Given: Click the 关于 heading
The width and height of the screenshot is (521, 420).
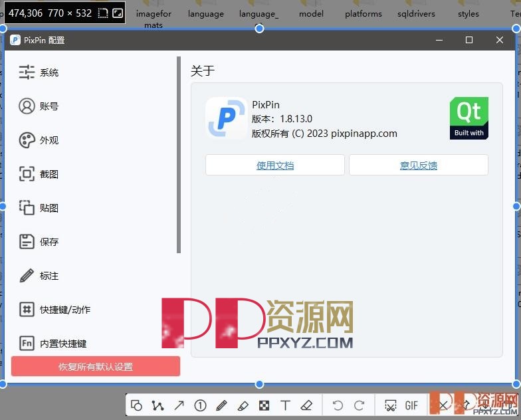Looking at the screenshot, I should pos(203,70).
